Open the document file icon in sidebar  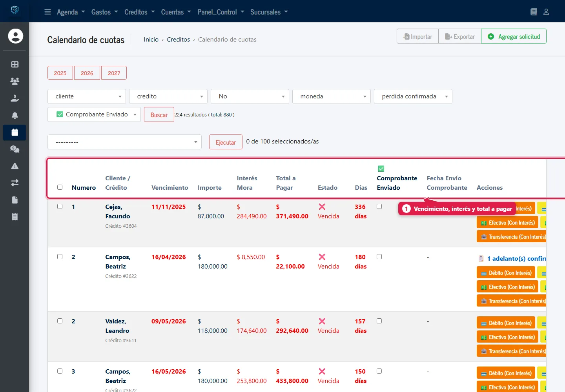click(15, 200)
